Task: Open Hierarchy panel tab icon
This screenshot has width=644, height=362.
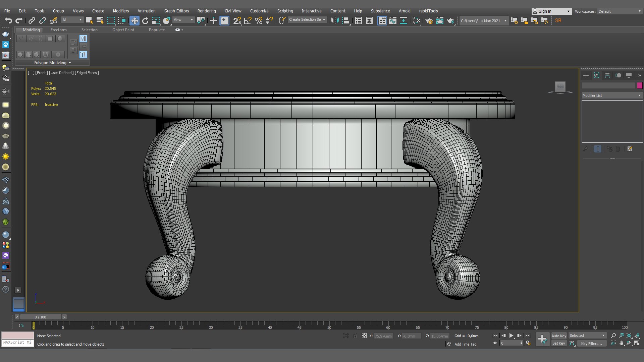Action: pos(607,75)
